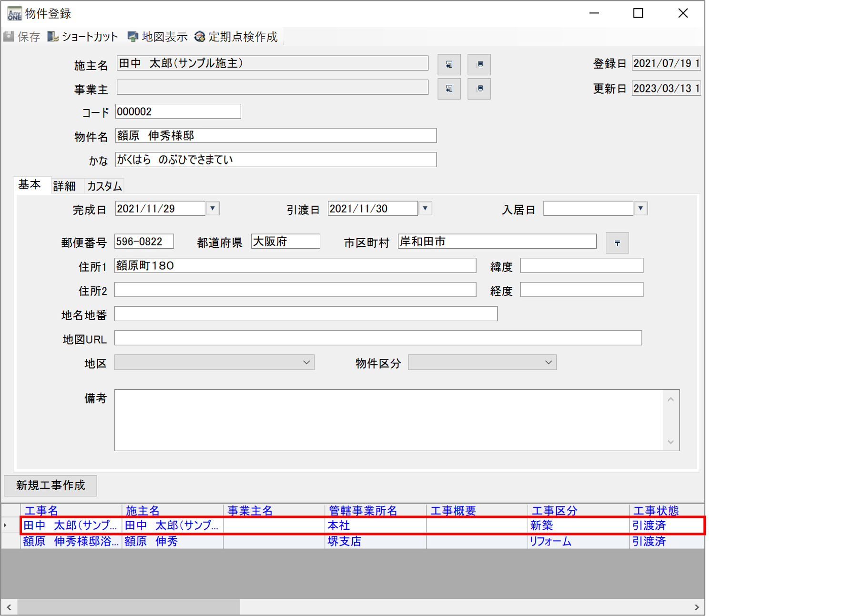Expand the 地区 combo box
This screenshot has width=845, height=616.
(306, 363)
